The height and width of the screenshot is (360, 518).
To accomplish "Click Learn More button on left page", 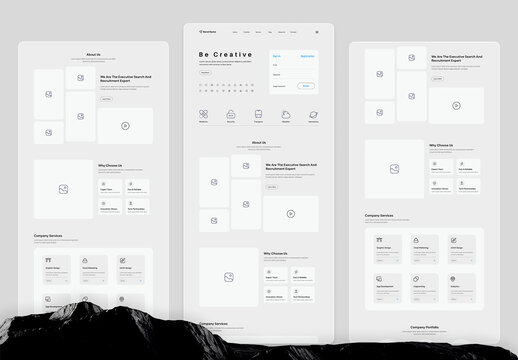I will 106,99.
